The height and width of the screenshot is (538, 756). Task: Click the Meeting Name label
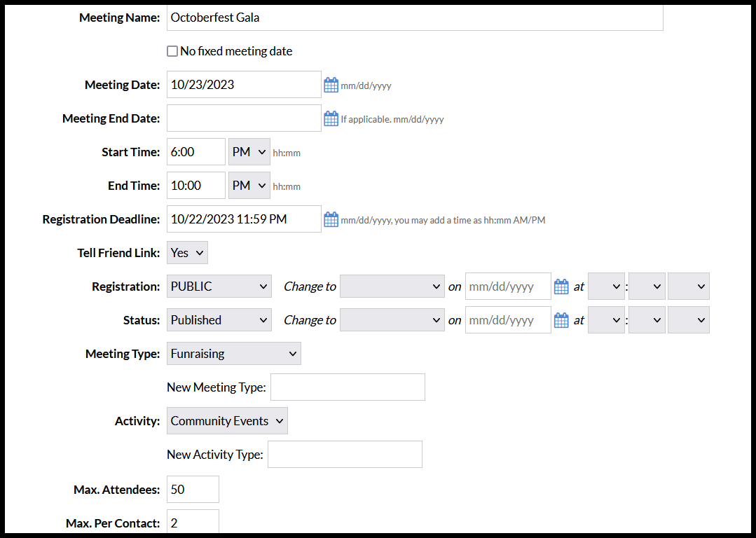click(x=120, y=18)
